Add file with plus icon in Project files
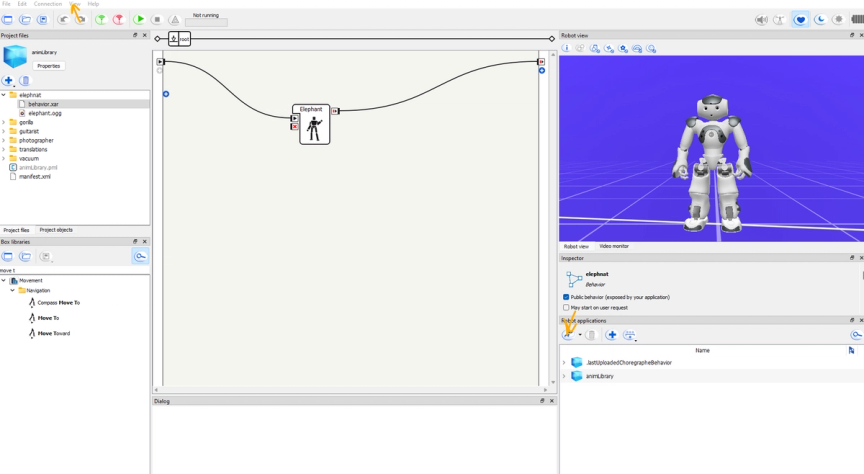The image size is (864, 474). 8,81
